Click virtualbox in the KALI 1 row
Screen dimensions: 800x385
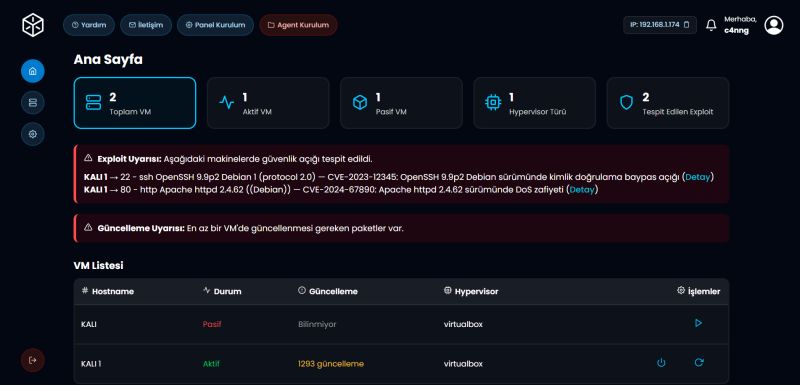click(x=463, y=364)
